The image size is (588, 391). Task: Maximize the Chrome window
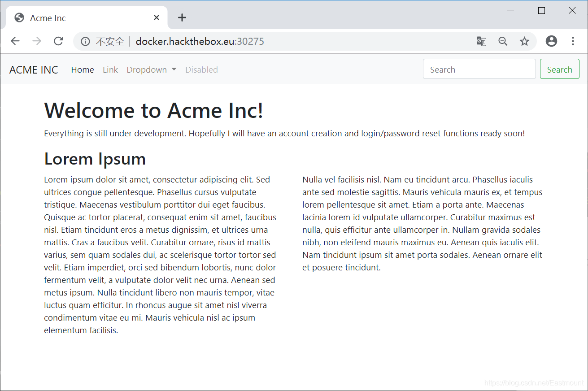point(541,11)
